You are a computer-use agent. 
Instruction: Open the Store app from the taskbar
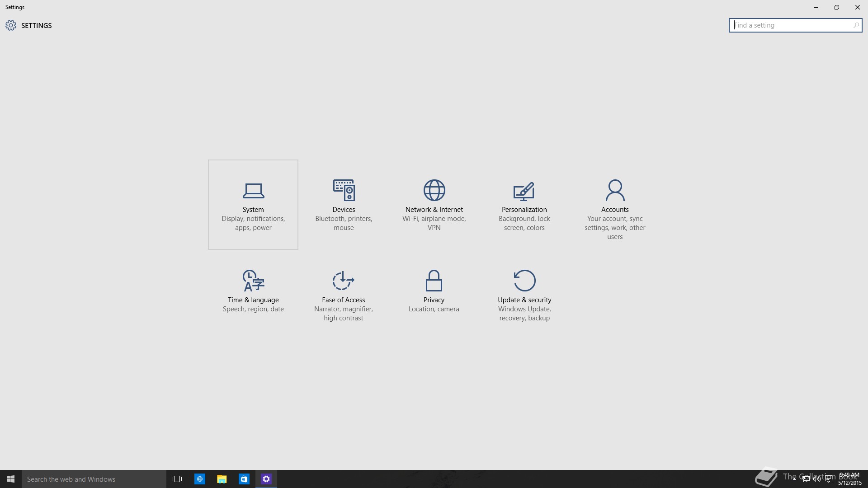point(244,479)
